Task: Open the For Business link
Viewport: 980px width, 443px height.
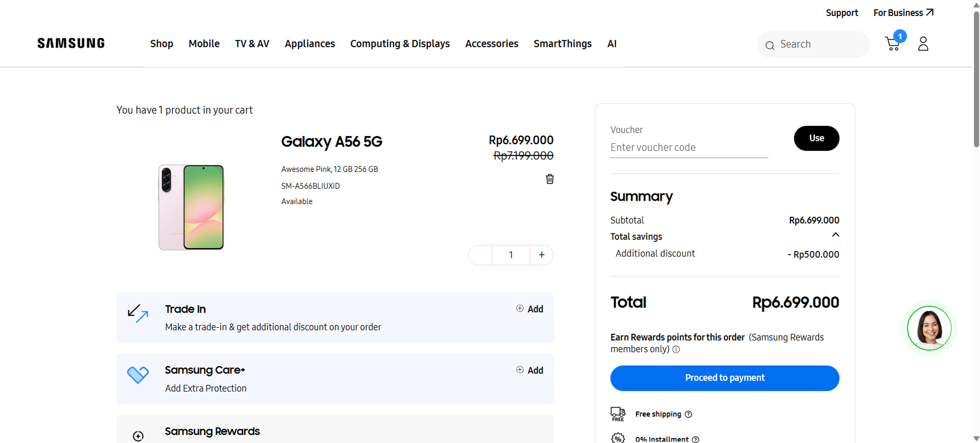Action: tap(903, 13)
